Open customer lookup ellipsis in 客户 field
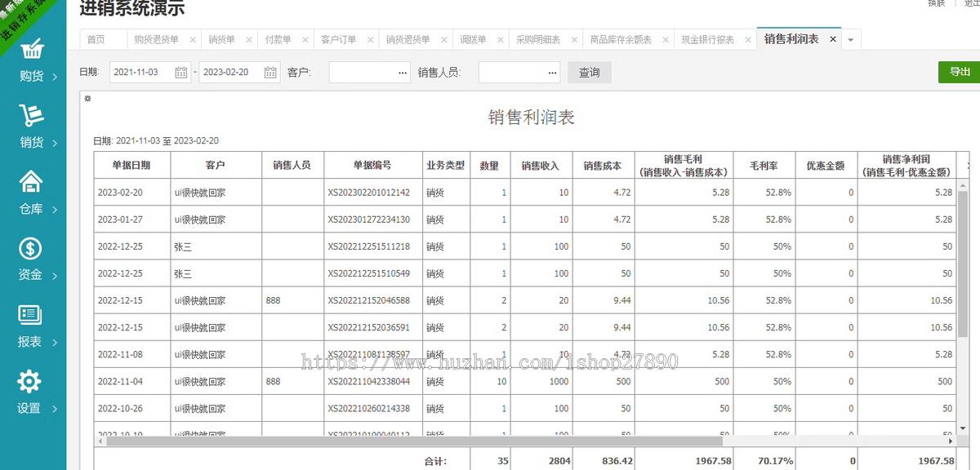Screen dimensions: 980x470 pyautogui.click(x=403, y=73)
